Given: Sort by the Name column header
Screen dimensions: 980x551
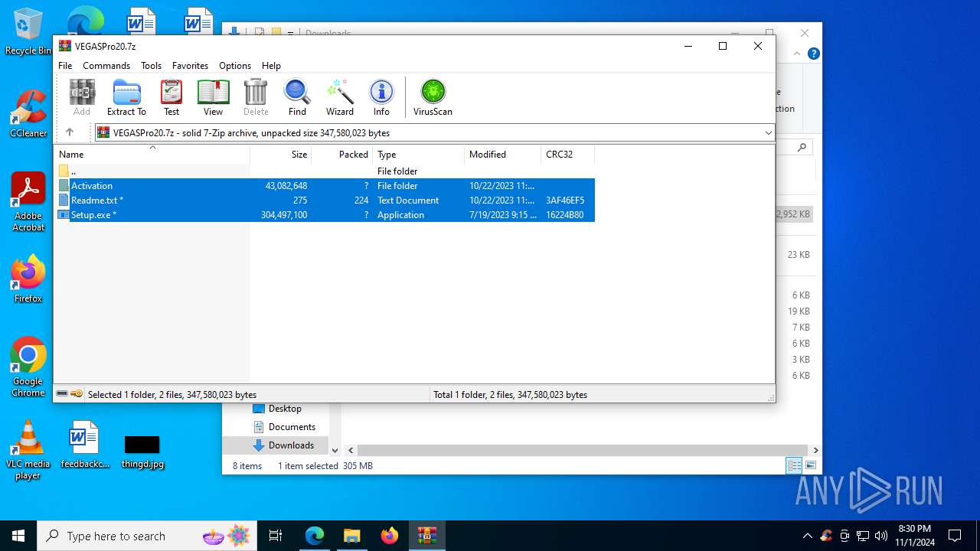Looking at the screenshot, I should pos(152,154).
